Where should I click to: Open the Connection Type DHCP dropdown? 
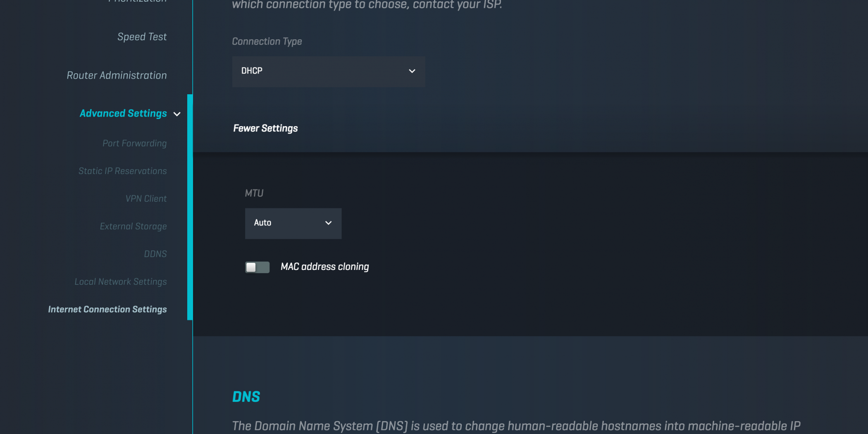(328, 71)
